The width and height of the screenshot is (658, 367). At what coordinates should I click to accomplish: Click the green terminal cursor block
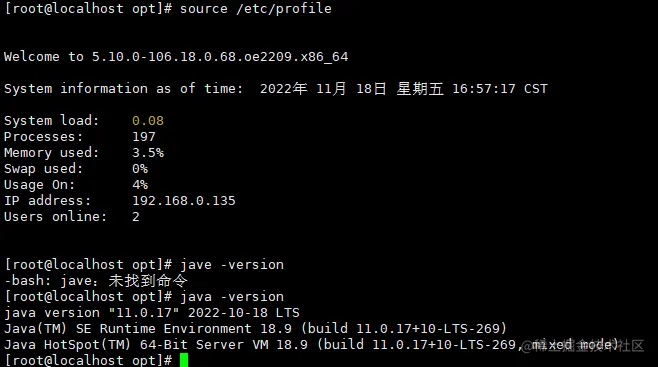pyautogui.click(x=184, y=360)
